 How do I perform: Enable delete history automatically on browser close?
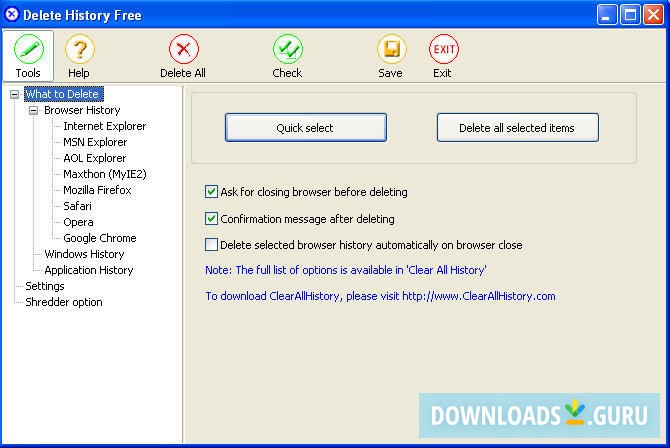pyautogui.click(x=211, y=245)
